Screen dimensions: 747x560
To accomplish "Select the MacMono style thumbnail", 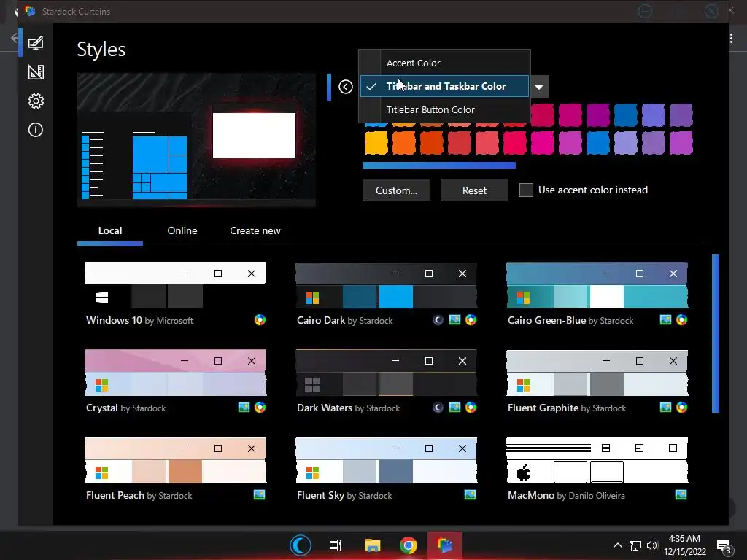I will pyautogui.click(x=597, y=460).
